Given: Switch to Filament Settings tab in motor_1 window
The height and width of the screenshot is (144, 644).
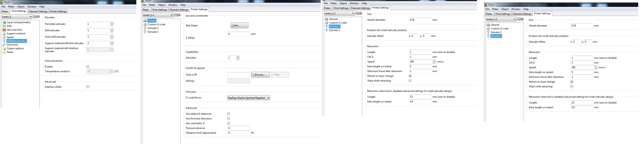Looking at the screenshot, I should coord(38,11).
